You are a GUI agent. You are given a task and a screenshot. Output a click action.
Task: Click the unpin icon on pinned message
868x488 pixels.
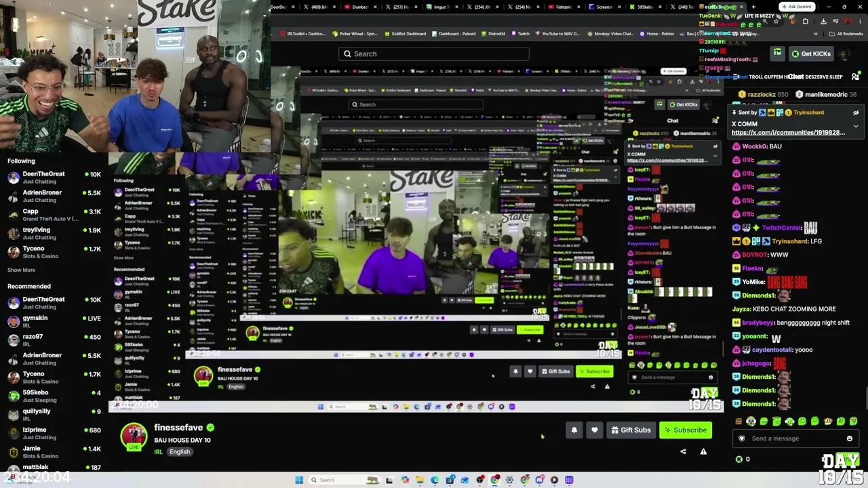[x=856, y=113]
